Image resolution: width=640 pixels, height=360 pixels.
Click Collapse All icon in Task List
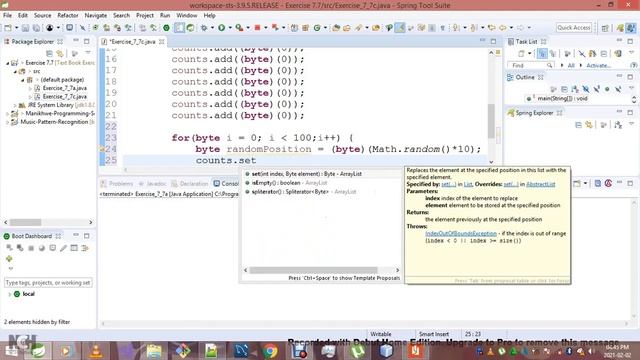604,53
